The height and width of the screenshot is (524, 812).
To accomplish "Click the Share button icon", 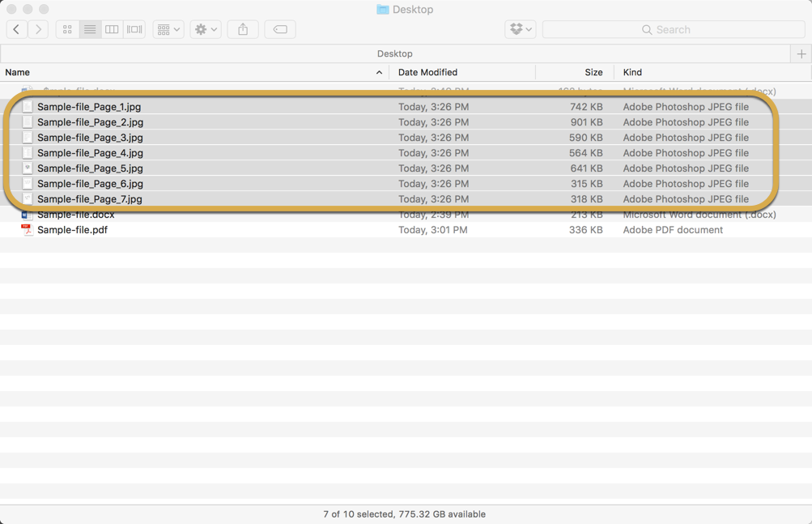I will [x=243, y=29].
